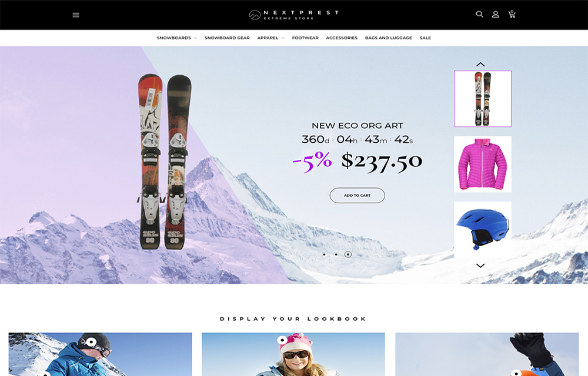Open the shopping cart icon
This screenshot has width=588, height=376.
click(512, 14)
